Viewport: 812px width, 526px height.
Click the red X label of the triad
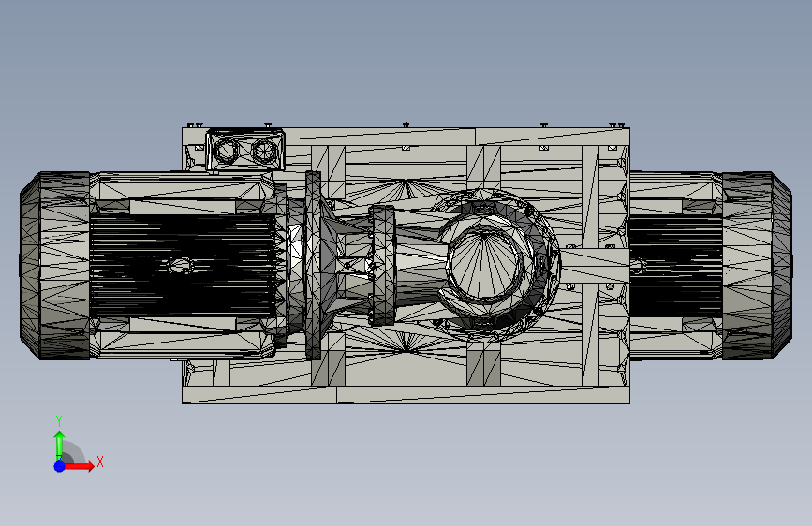[x=100, y=461]
